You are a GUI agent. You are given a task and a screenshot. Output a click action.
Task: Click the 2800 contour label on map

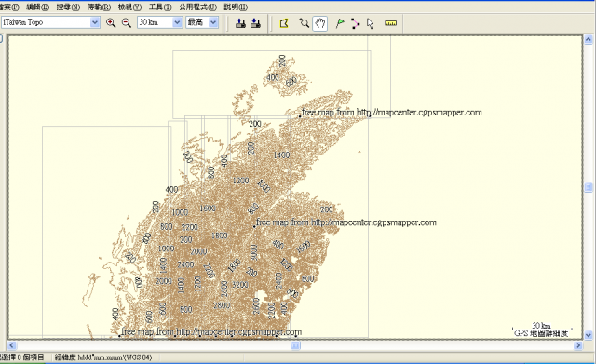[222, 305]
